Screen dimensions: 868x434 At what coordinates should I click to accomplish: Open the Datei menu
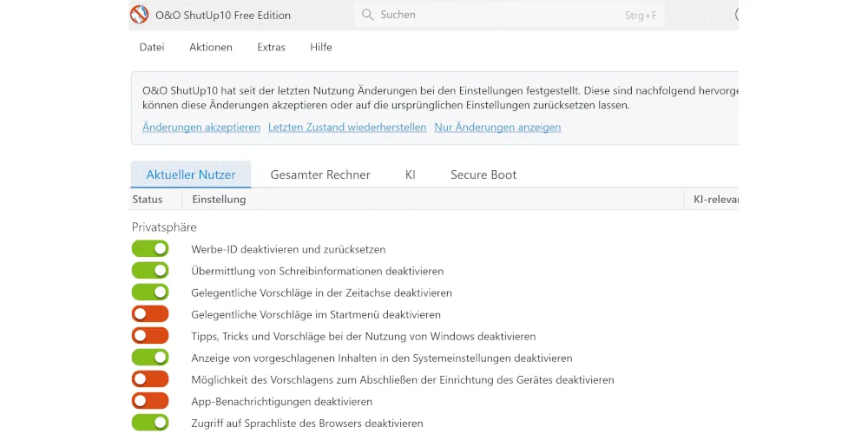152,47
